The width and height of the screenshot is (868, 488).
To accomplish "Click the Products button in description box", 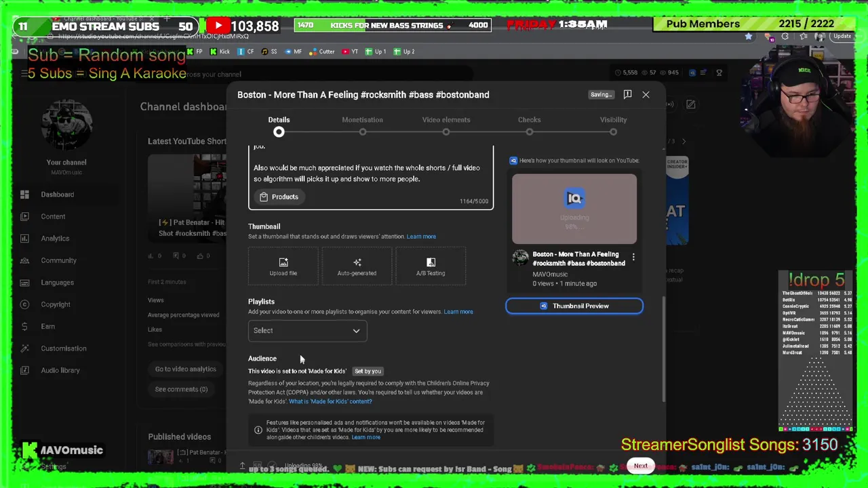I will (279, 197).
